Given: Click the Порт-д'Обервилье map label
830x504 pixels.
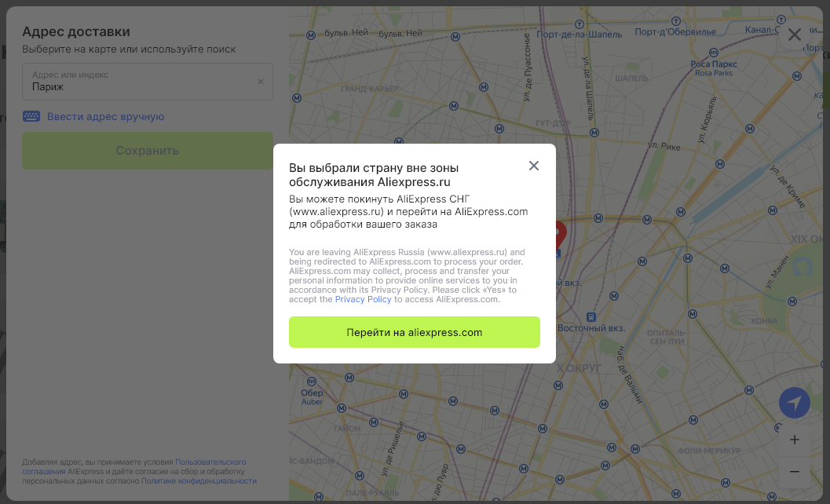Looking at the screenshot, I should pyautogui.click(x=675, y=32).
